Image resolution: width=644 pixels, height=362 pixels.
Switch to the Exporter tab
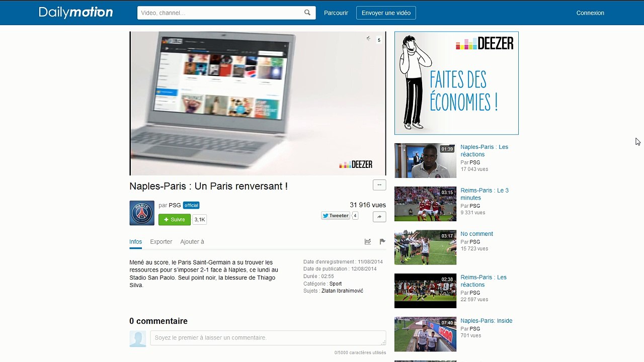pyautogui.click(x=161, y=242)
